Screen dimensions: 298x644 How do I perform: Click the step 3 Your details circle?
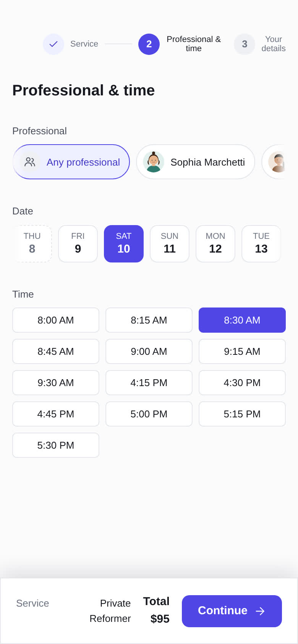[245, 44]
